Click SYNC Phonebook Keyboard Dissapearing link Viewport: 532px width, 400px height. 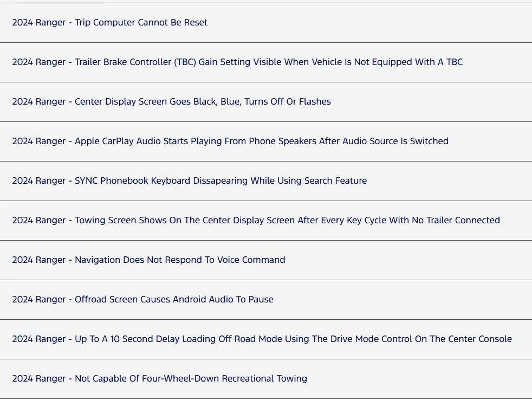[189, 180]
